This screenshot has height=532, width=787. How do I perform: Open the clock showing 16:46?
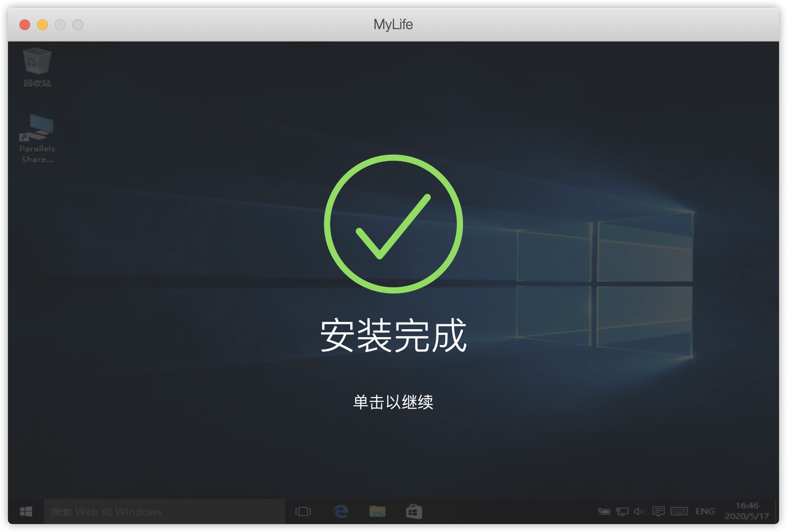(747, 511)
